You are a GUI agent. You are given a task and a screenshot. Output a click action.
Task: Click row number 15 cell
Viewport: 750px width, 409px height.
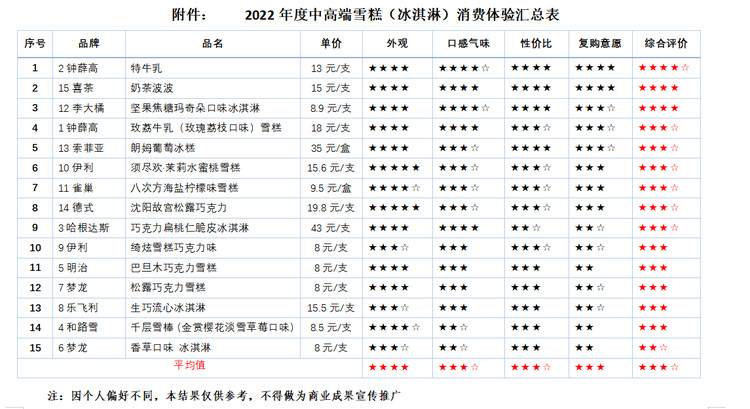click(35, 348)
